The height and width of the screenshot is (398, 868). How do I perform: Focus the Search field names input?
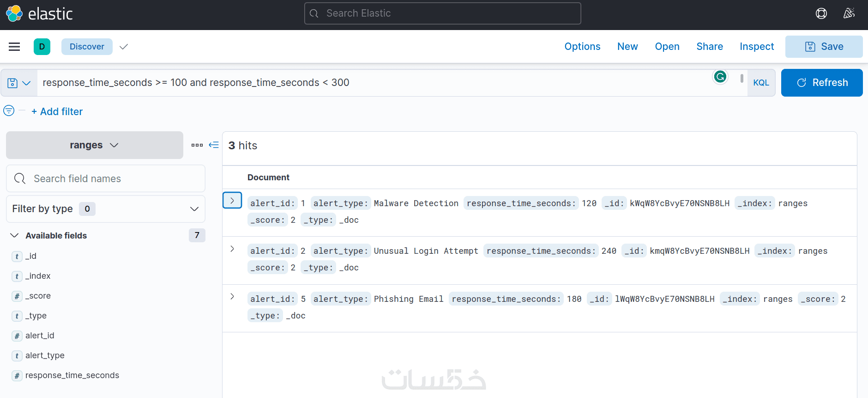pyautogui.click(x=111, y=179)
